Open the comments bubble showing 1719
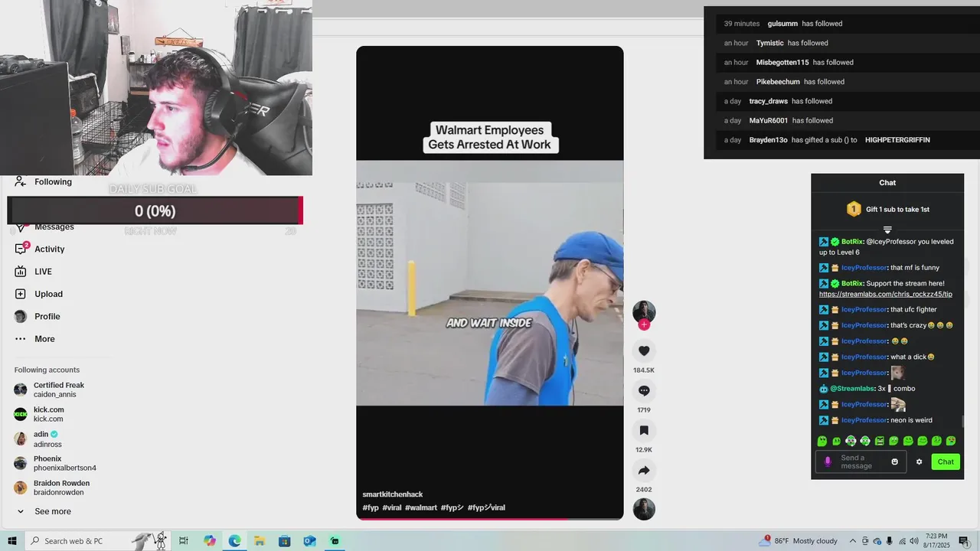This screenshot has height=551, width=980. [644, 390]
